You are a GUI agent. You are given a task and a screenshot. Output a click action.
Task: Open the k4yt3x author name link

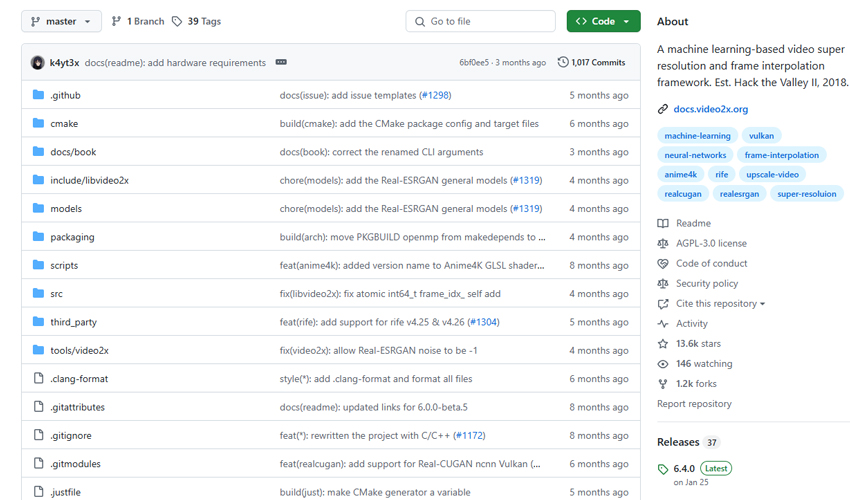[x=64, y=62]
